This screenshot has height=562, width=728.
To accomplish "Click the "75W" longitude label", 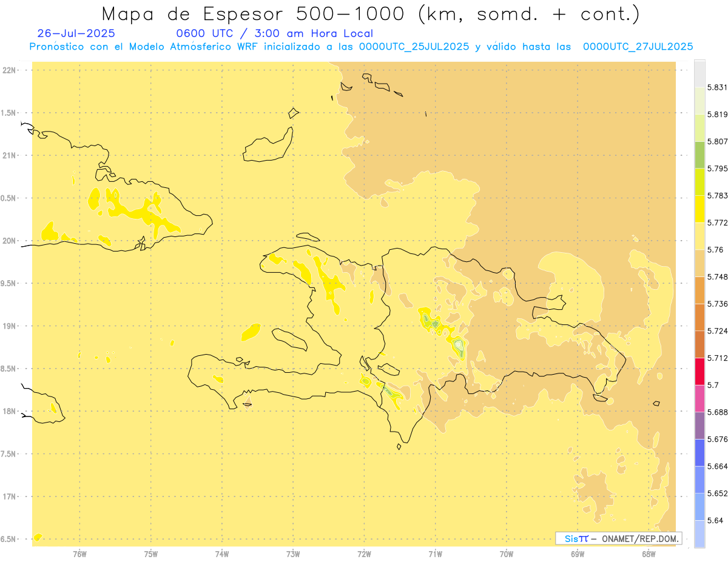I will click(151, 554).
